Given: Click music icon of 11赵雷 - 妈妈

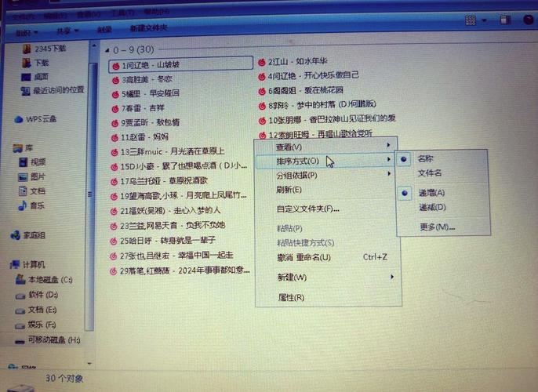Looking at the screenshot, I should click(x=115, y=138).
